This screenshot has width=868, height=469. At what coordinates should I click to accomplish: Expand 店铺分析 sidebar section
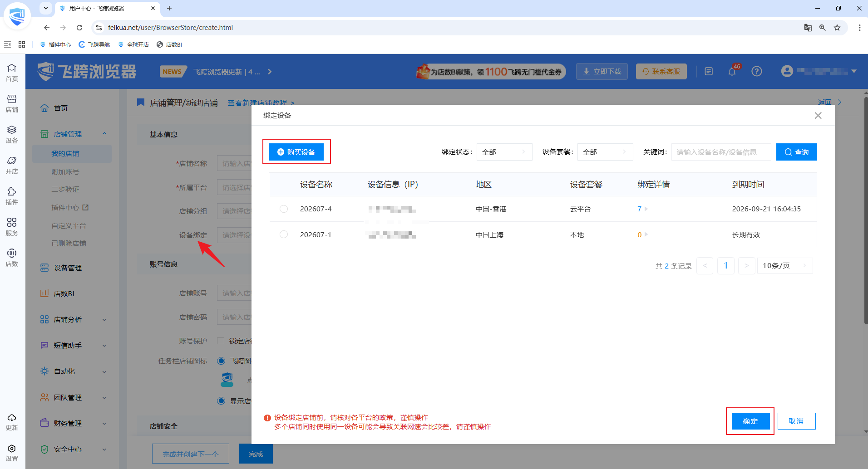pyautogui.click(x=104, y=320)
